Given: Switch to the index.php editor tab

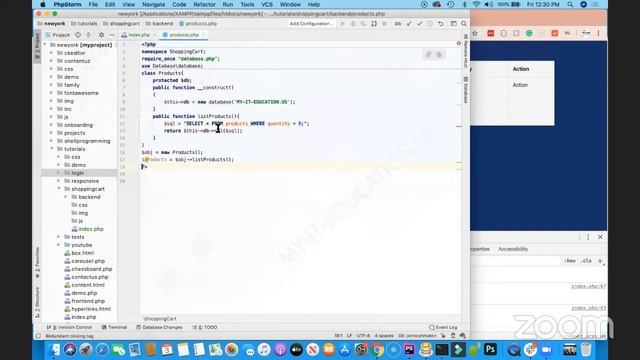Looking at the screenshot, I should click(139, 35).
